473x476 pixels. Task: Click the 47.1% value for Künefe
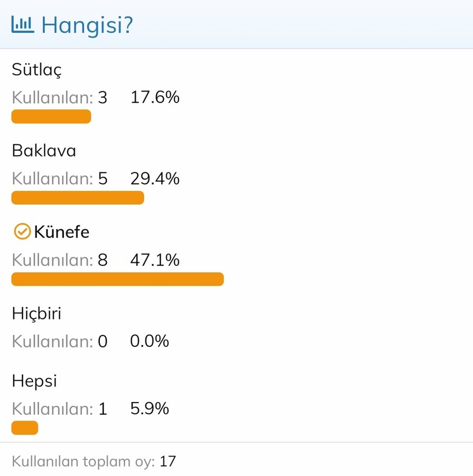click(155, 260)
